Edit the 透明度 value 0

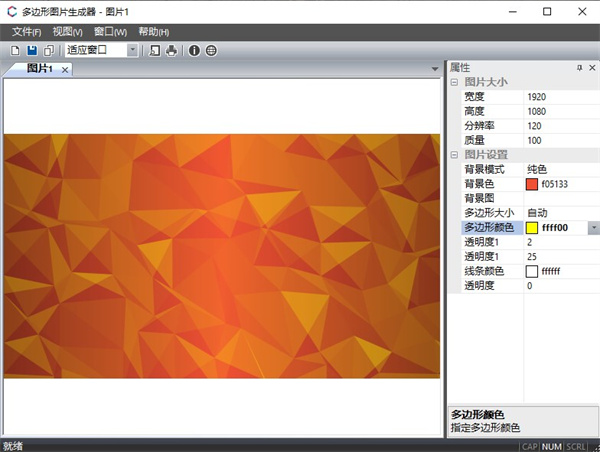561,286
